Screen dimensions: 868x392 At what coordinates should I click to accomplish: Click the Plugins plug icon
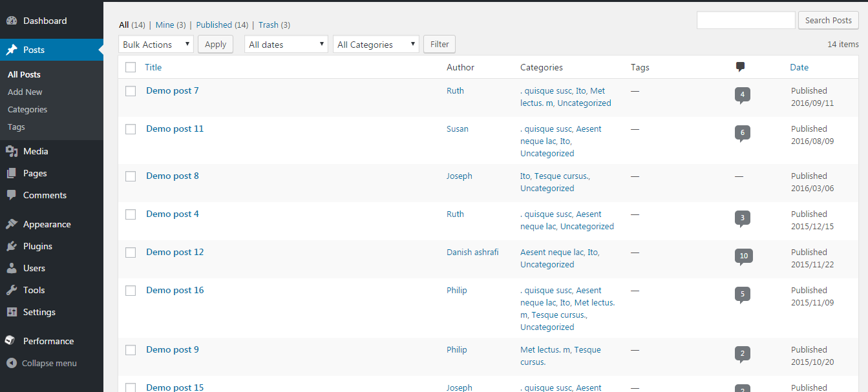pyautogui.click(x=12, y=246)
